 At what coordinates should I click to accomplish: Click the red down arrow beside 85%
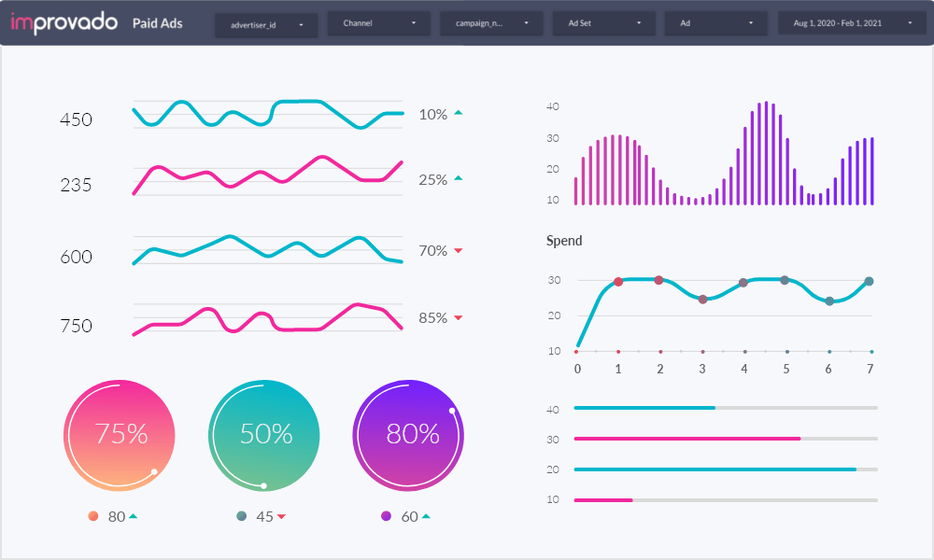459,317
